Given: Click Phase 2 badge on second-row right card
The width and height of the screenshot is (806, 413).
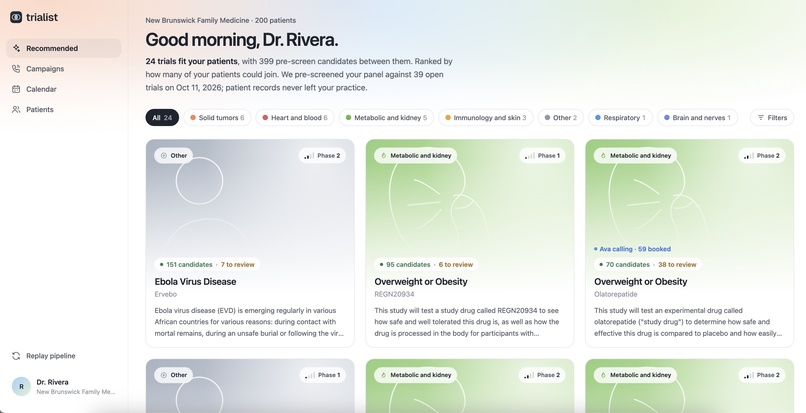Looking at the screenshot, I should [762, 375].
